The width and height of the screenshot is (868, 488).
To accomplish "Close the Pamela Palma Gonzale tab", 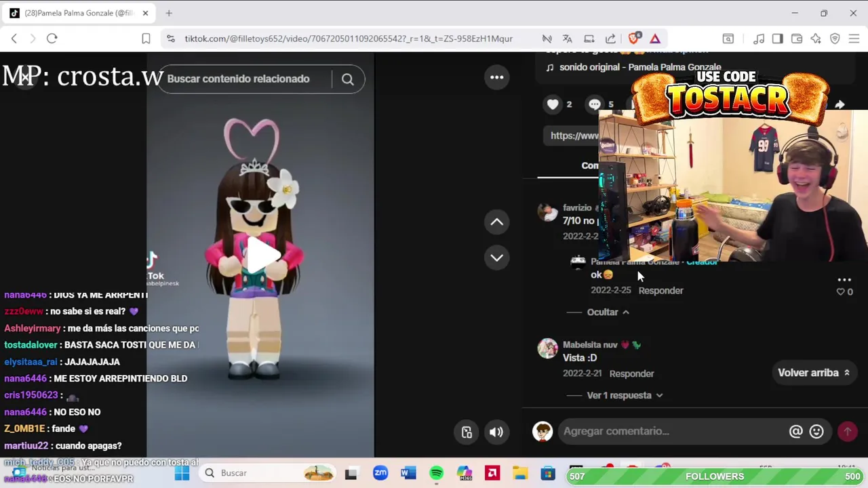I will point(145,13).
